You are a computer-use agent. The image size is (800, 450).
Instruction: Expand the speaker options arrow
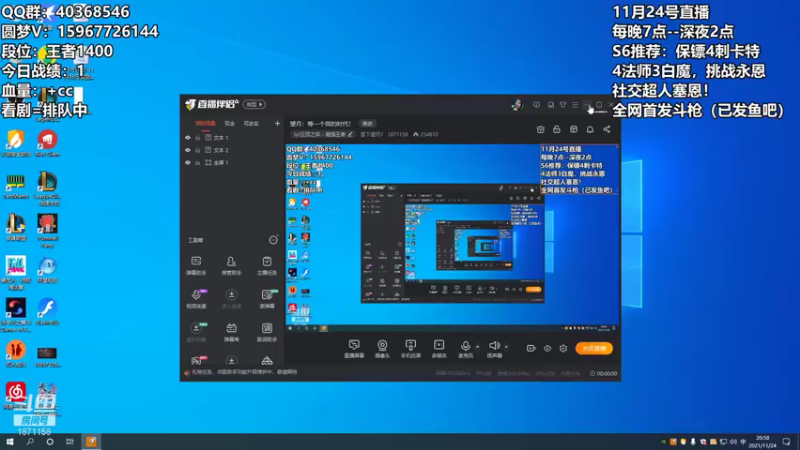[506, 347]
